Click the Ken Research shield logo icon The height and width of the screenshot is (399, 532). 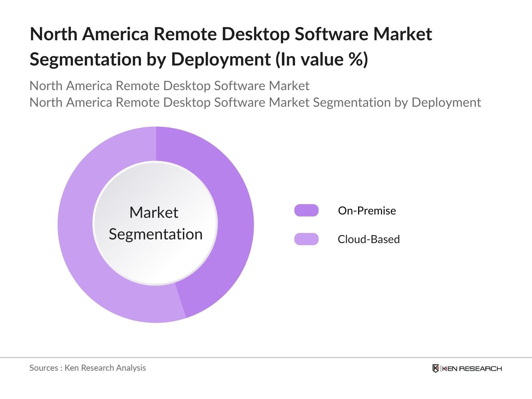[436, 368]
